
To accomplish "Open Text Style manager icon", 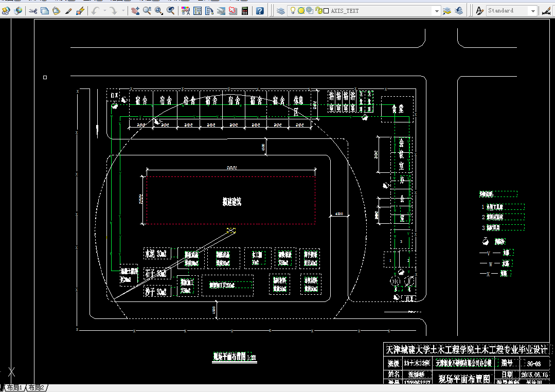I will [479, 11].
